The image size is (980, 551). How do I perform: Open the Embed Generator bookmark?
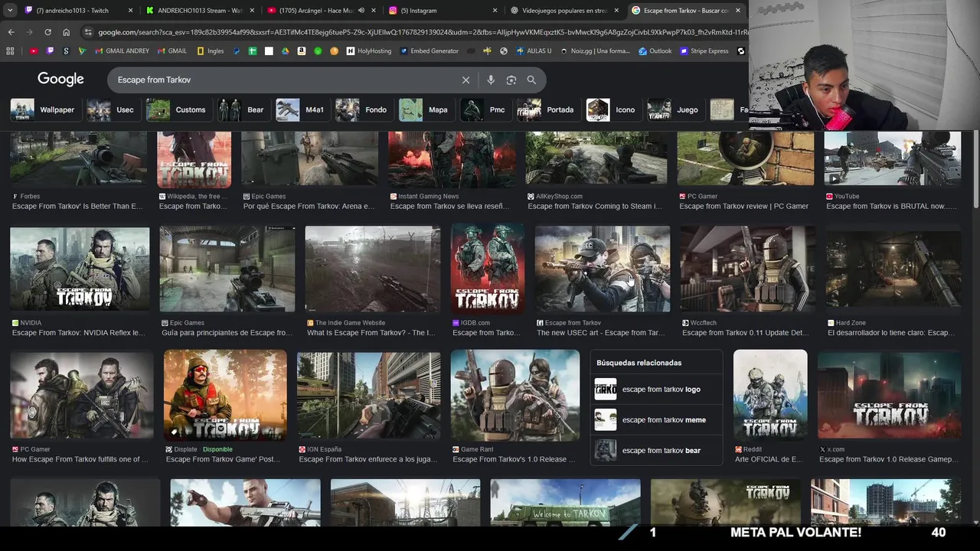429,51
